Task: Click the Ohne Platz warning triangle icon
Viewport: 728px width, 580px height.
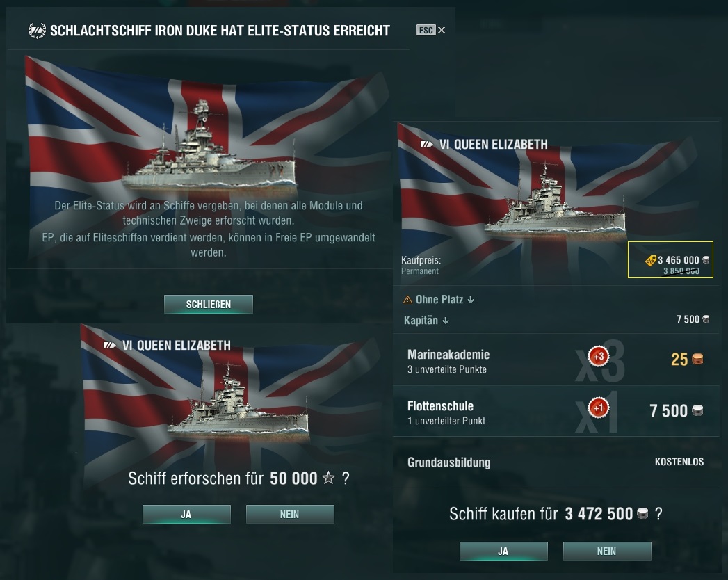Action: coord(407,300)
